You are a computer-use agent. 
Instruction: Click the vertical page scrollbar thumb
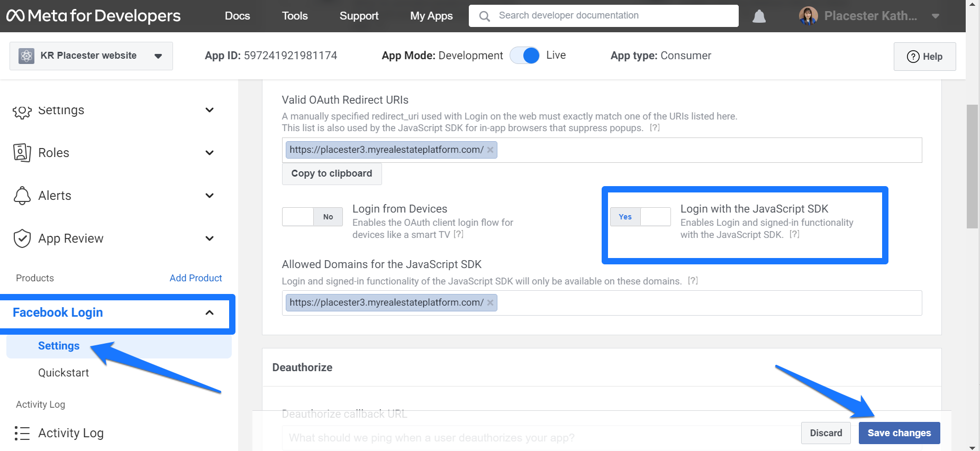pos(973,166)
